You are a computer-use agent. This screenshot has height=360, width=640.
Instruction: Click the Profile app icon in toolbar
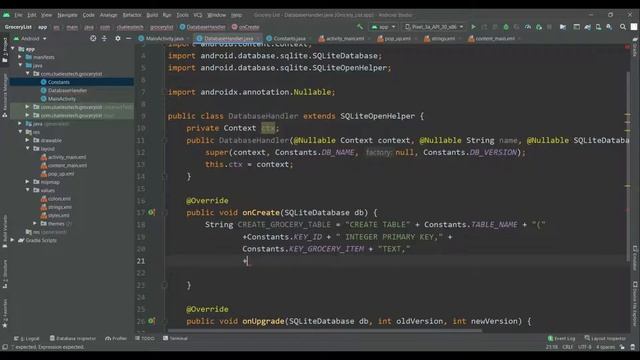tap(528, 27)
